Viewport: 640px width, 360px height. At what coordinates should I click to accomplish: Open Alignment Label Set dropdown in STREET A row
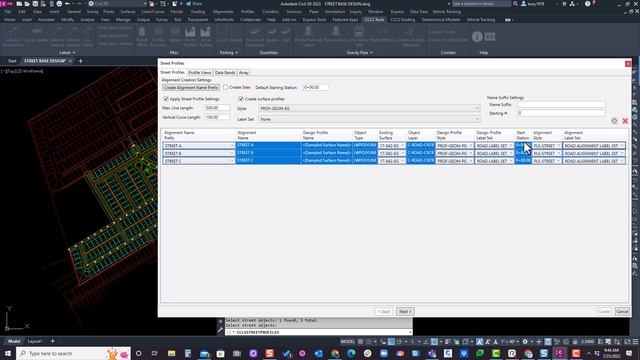click(x=621, y=146)
